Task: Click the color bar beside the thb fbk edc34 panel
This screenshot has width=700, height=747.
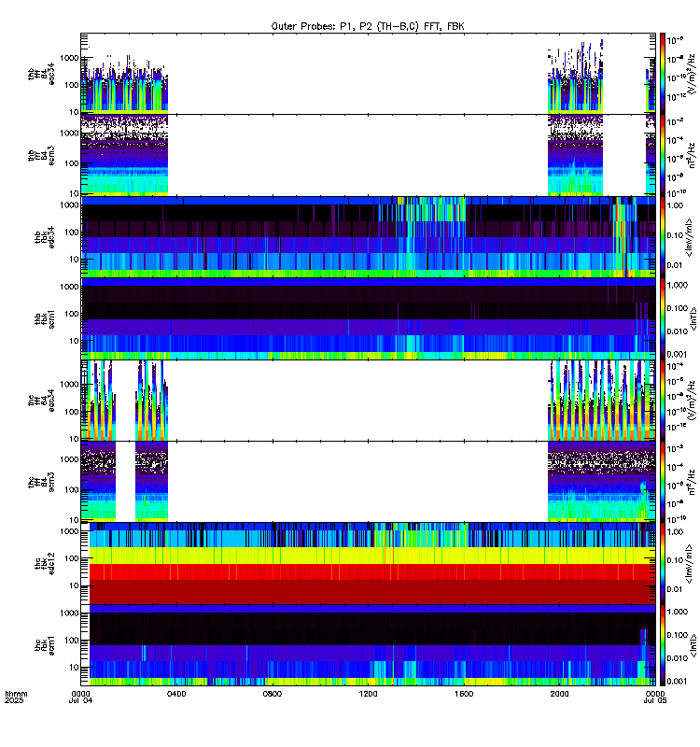Action: [663, 237]
